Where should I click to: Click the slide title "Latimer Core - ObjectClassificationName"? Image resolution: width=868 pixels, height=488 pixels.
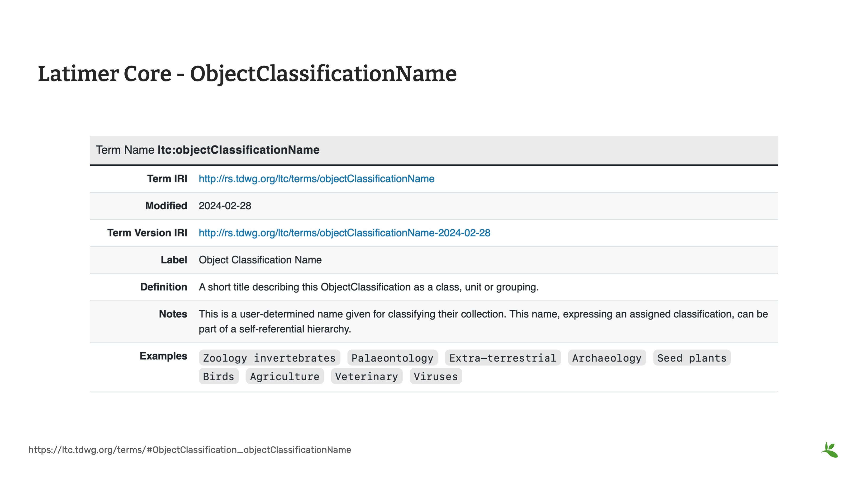(247, 74)
